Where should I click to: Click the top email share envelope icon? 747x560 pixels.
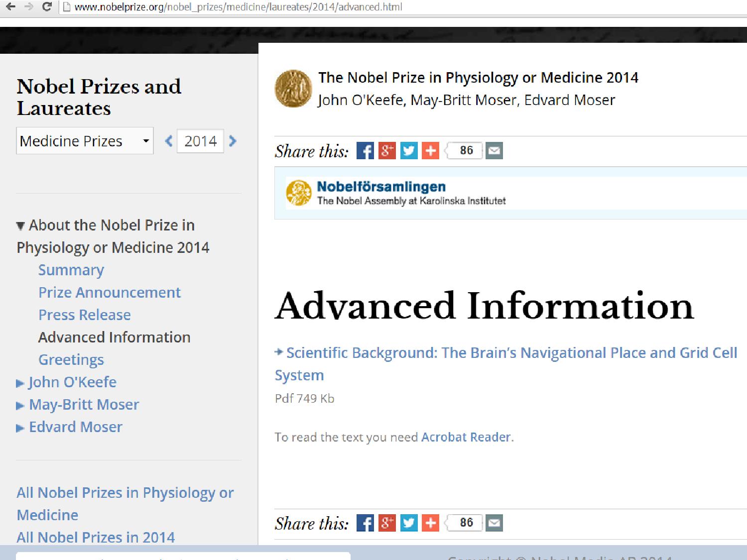(494, 151)
